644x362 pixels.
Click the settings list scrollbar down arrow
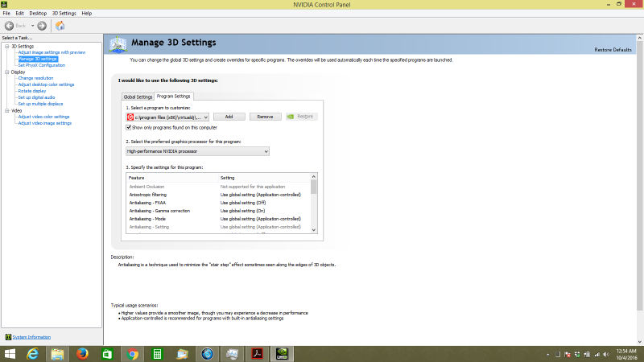pyautogui.click(x=314, y=230)
